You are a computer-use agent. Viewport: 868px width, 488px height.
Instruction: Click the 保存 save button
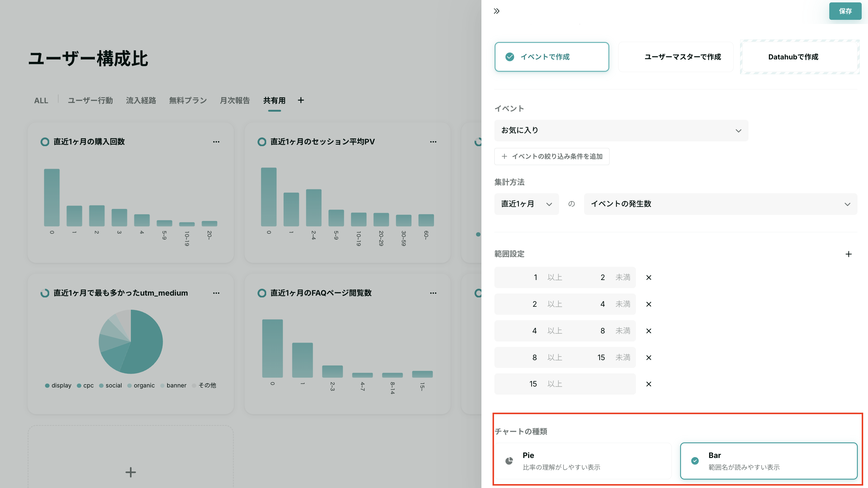(845, 11)
